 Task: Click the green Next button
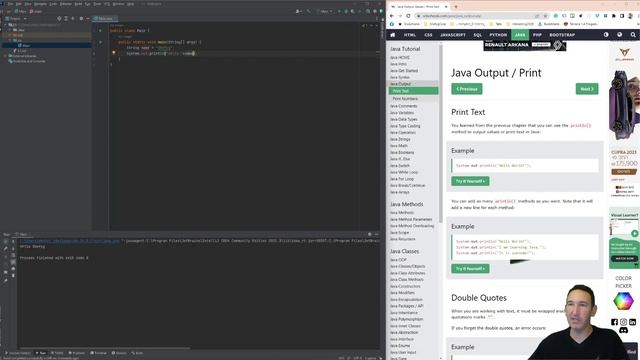point(587,89)
